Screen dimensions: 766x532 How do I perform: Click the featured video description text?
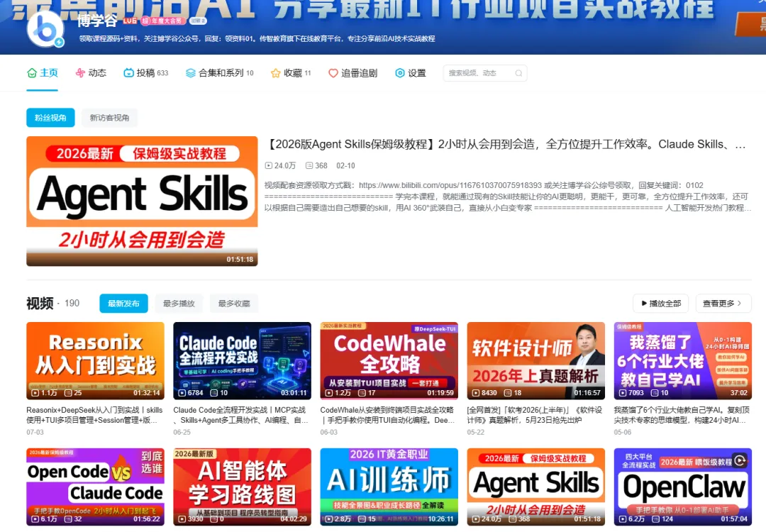[508, 196]
